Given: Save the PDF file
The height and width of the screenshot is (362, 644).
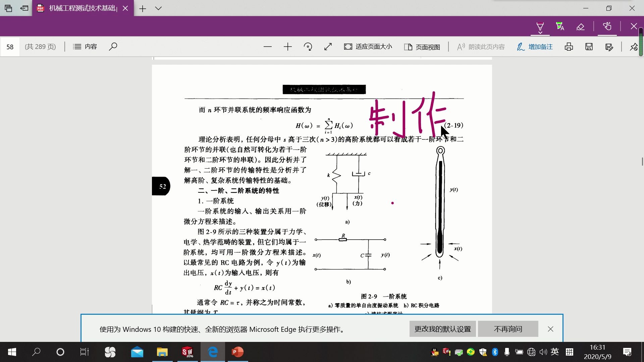Looking at the screenshot, I should (589, 47).
